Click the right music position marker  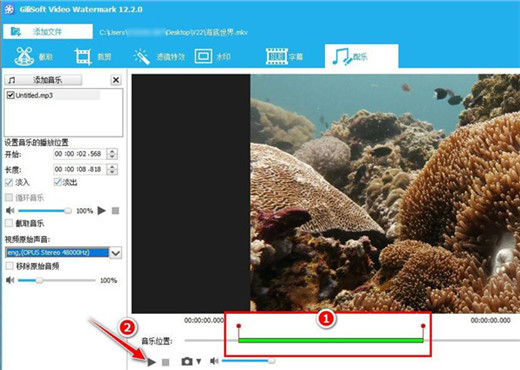click(423, 326)
